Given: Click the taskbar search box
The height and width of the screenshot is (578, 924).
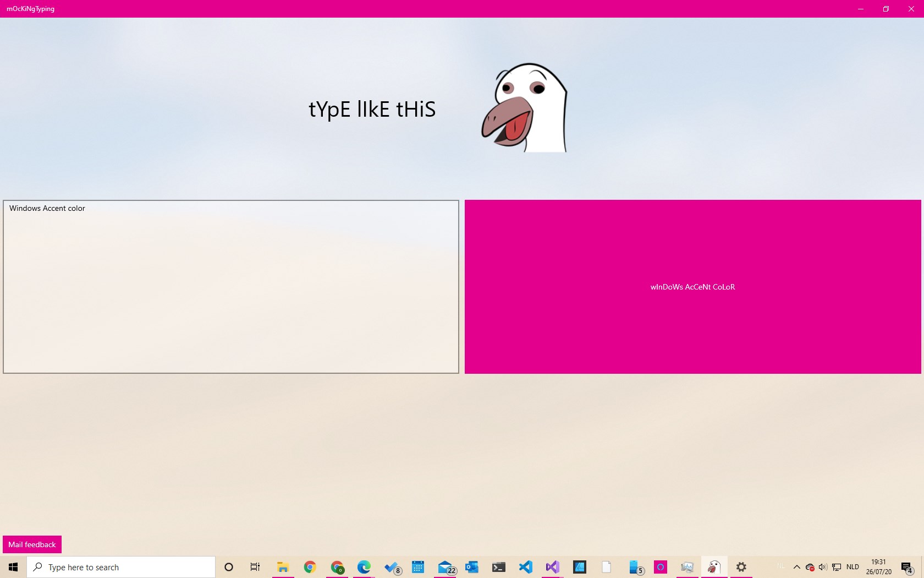Looking at the screenshot, I should coord(121,567).
